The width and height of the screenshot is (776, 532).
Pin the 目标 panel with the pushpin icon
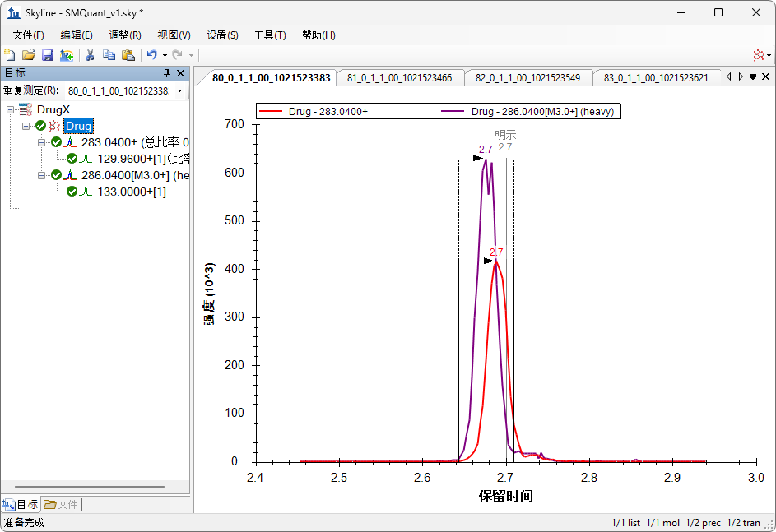point(167,73)
